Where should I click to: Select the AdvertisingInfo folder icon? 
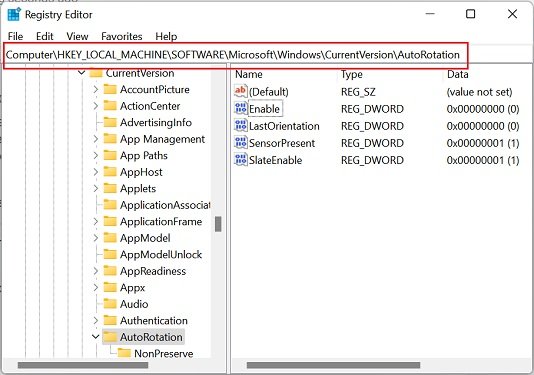(110, 122)
